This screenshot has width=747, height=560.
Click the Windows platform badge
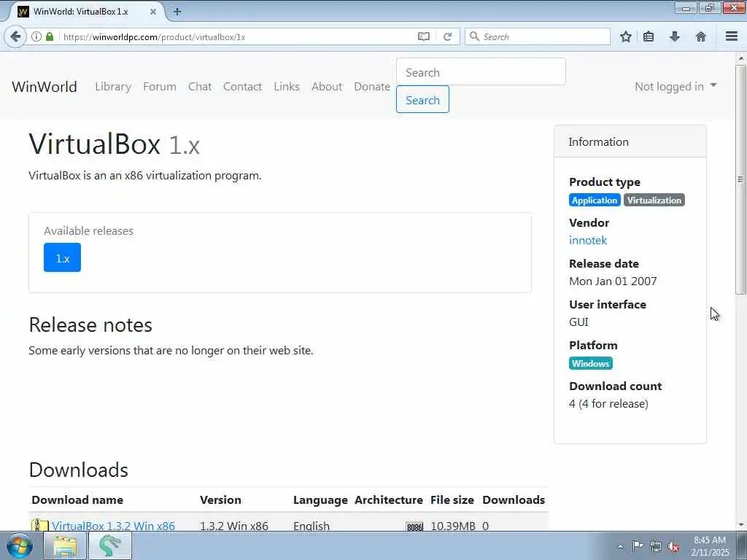click(591, 363)
